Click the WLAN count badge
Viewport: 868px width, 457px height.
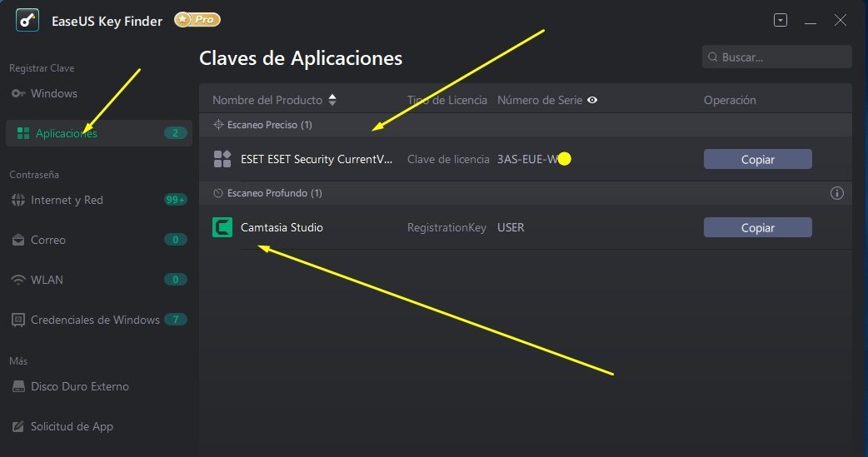pyautogui.click(x=176, y=279)
